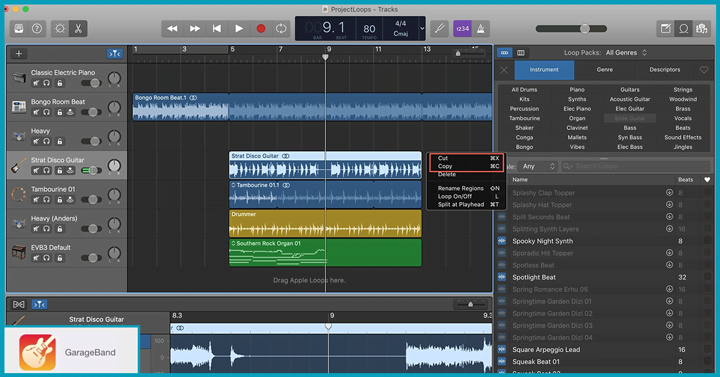This screenshot has width=720, height=377.
Task: Adjust the editor zoom slider
Action: [470, 304]
